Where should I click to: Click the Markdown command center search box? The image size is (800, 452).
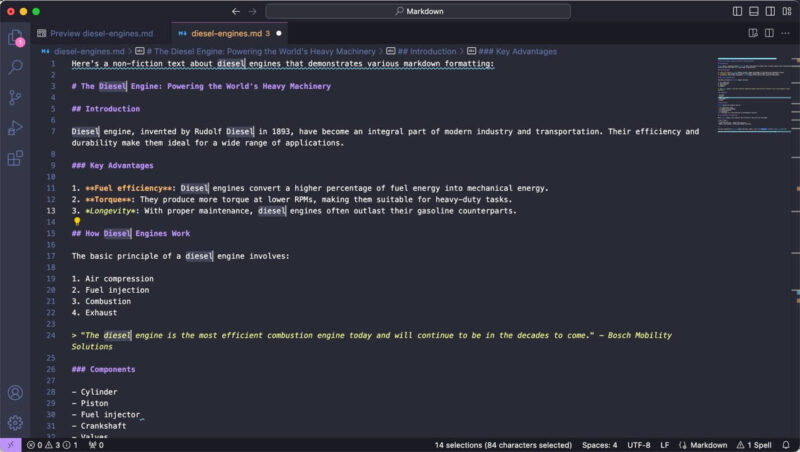click(x=418, y=11)
